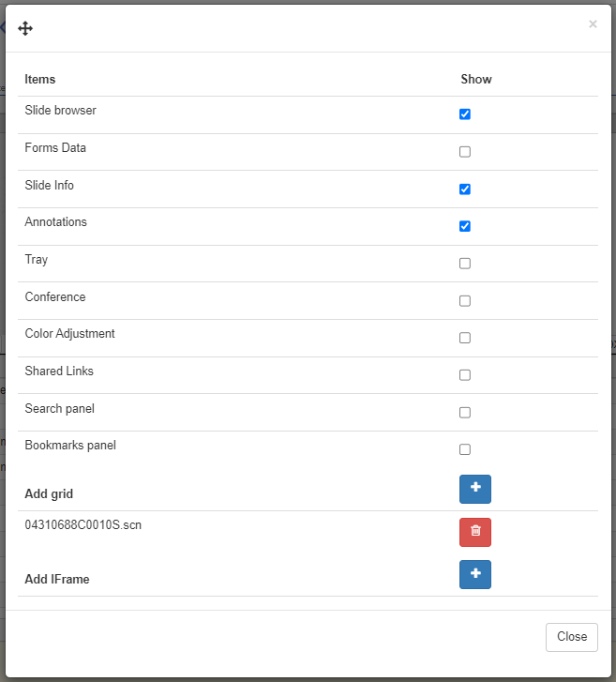Uncheck the Slide Info checkbox

(465, 189)
